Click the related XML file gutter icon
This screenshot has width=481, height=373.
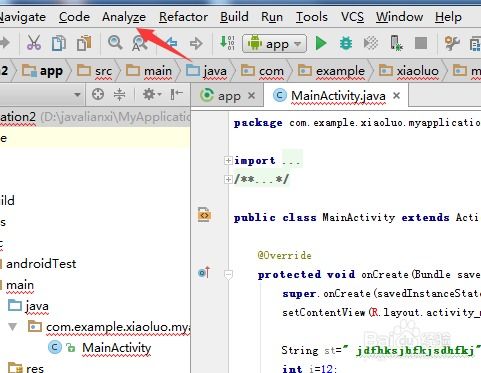[x=204, y=215]
